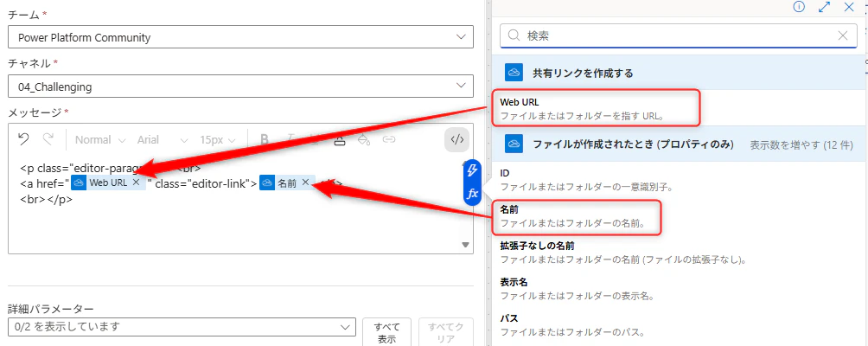Click the 名前 token in the message editor
The width and height of the screenshot is (868, 346).
tap(287, 183)
